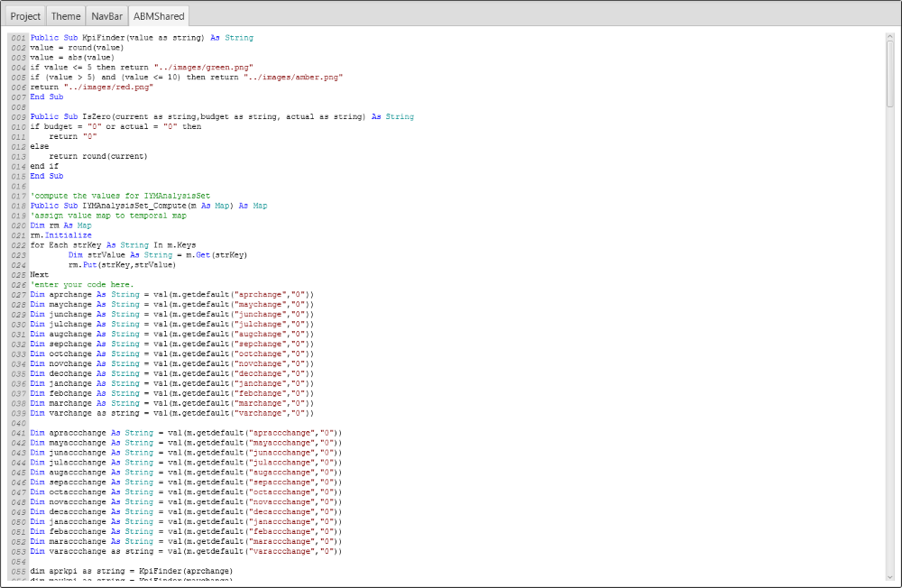Select the NavBar tab

(x=107, y=16)
